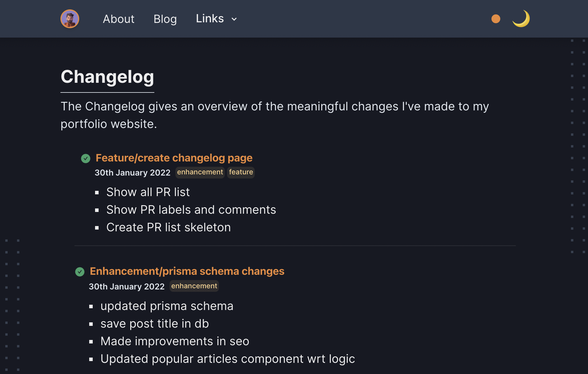Click enhancement label under Enhancement/prisma schema changes
Viewport: 588px width, 374px height.
pos(194,286)
